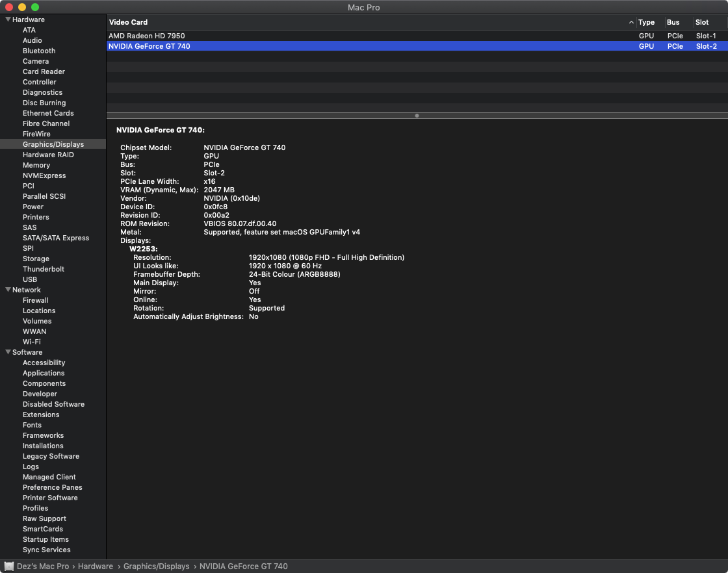Select Wi-Fi under Network
Screen dimensions: 728x573
[32, 342]
